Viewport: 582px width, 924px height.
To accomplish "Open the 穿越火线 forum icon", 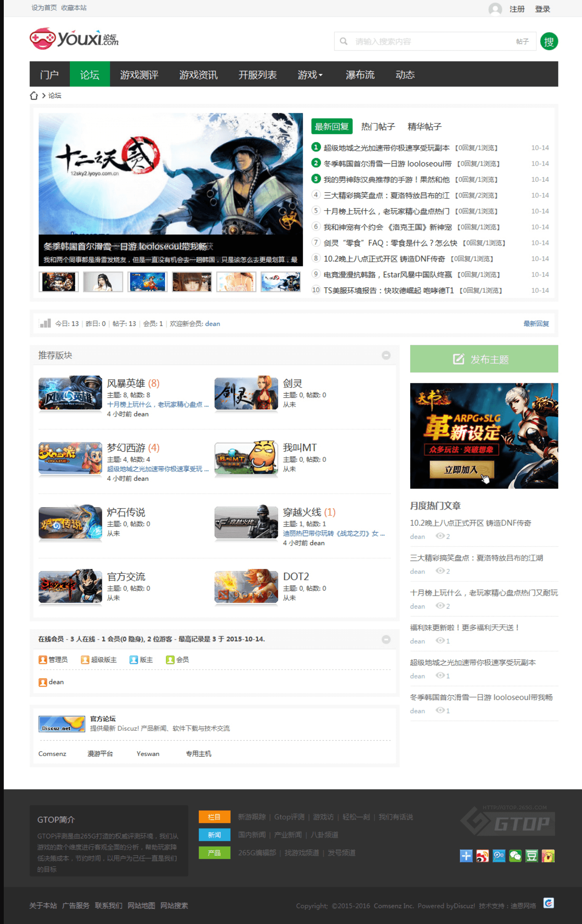I will coord(246,522).
